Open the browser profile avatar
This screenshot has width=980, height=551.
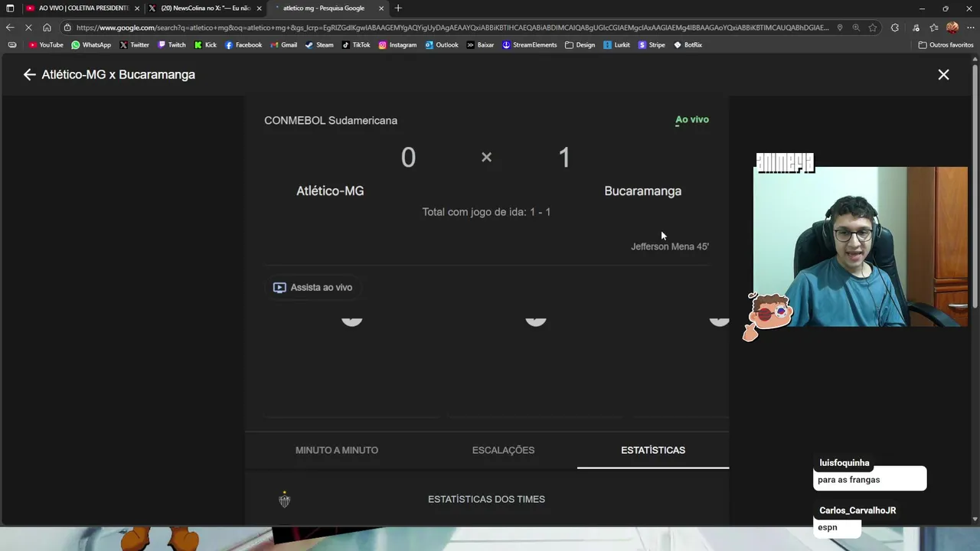[952, 28]
